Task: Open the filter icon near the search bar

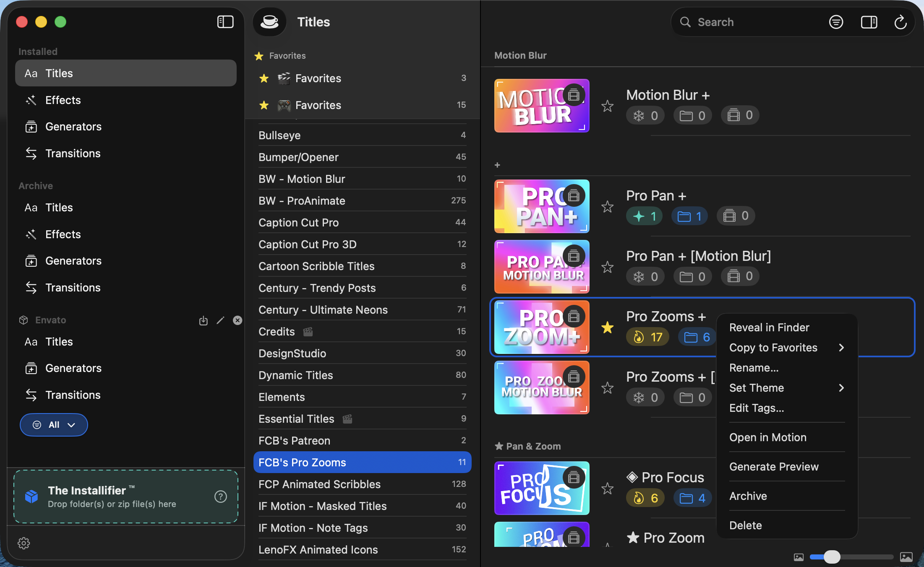Action: point(836,21)
